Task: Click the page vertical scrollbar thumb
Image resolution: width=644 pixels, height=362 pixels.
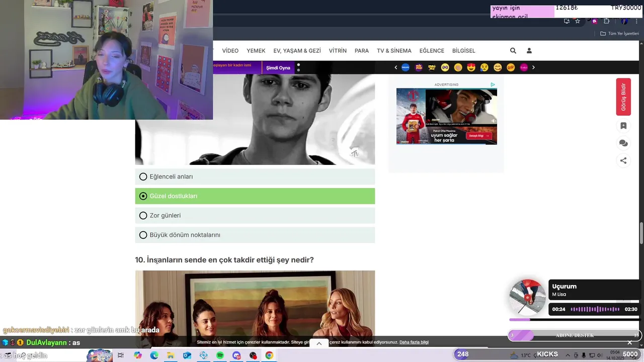Action: coord(641,233)
